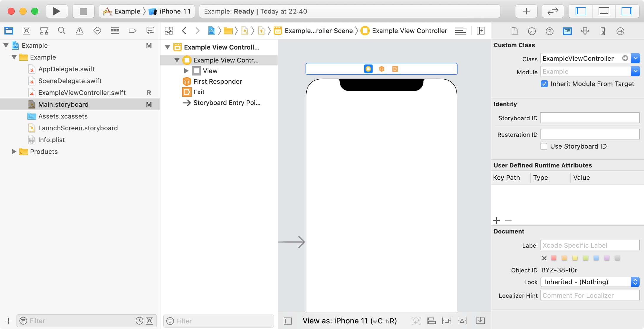Uncheck Inherit Module From Target
The width and height of the screenshot is (644, 329).
point(544,84)
